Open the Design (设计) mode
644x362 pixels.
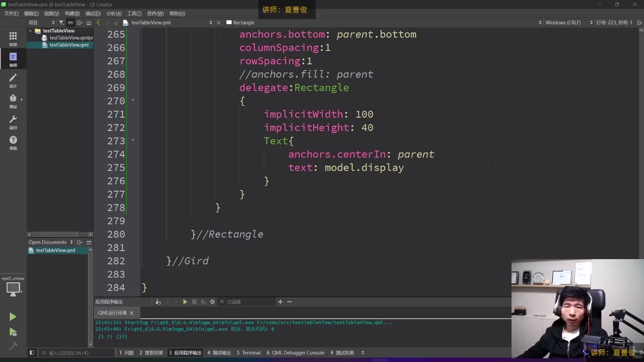coord(13,81)
